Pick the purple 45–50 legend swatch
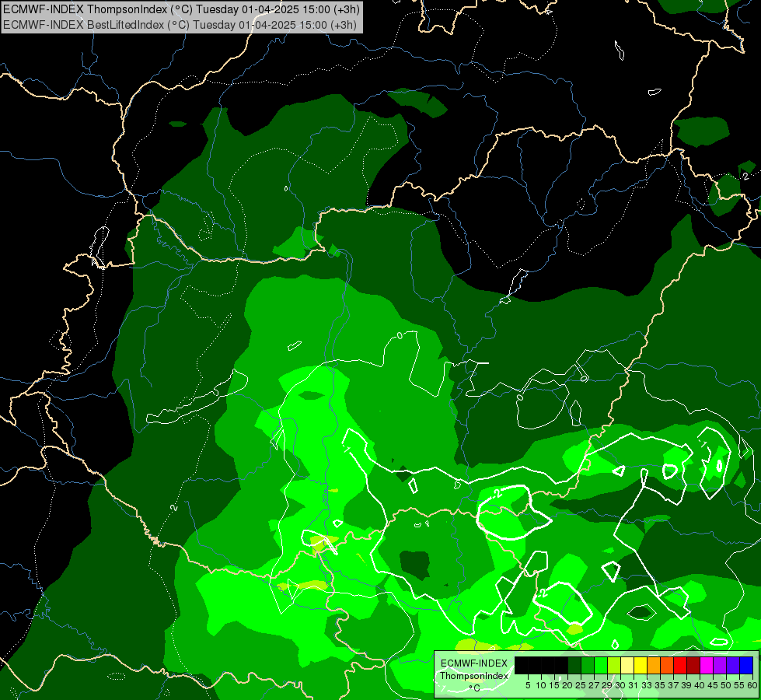The width and height of the screenshot is (761, 700). pyautogui.click(x=720, y=665)
